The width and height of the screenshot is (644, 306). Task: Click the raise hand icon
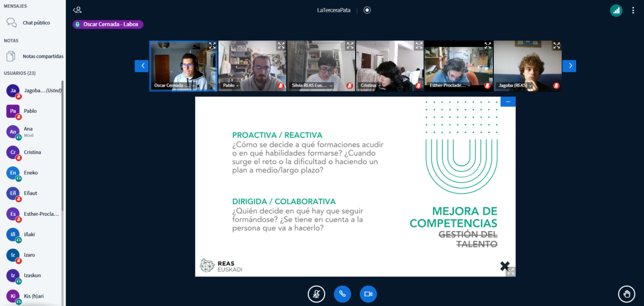[626, 294]
